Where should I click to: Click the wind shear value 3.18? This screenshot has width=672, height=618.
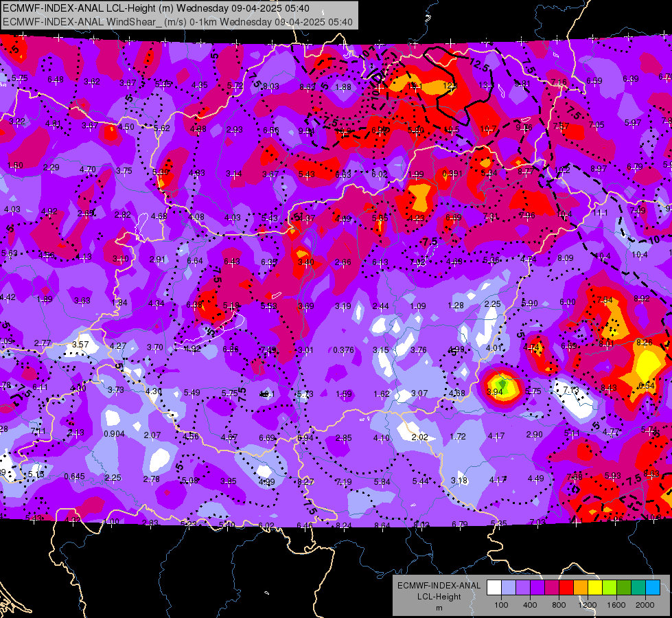click(459, 481)
